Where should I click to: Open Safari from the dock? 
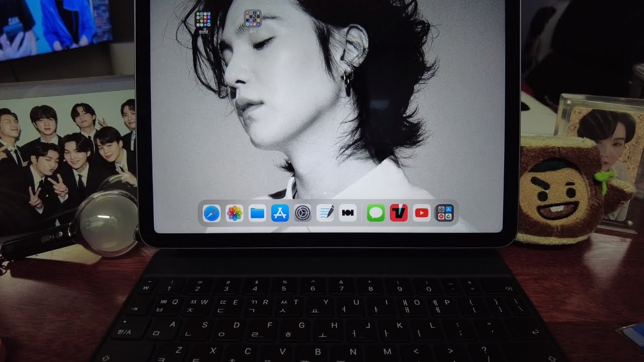point(212,213)
